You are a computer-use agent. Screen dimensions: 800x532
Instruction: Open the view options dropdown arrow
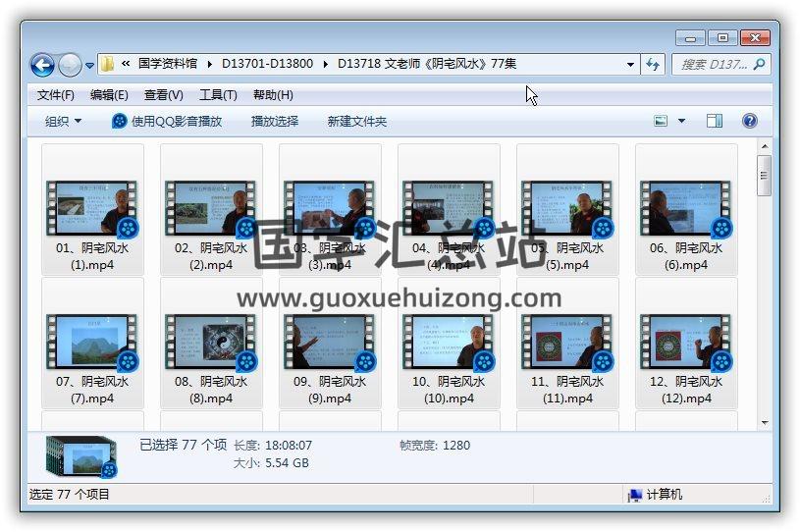(681, 121)
